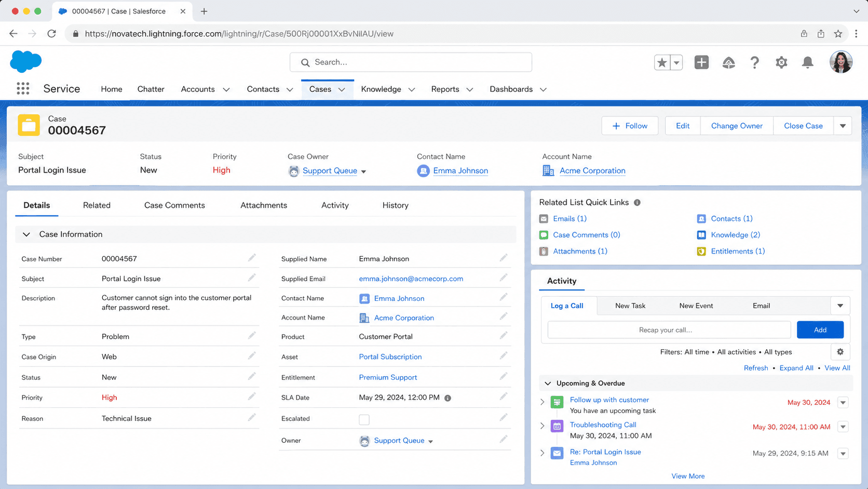The width and height of the screenshot is (868, 489).
Task: Go to the Chatter nav item
Action: tap(151, 89)
